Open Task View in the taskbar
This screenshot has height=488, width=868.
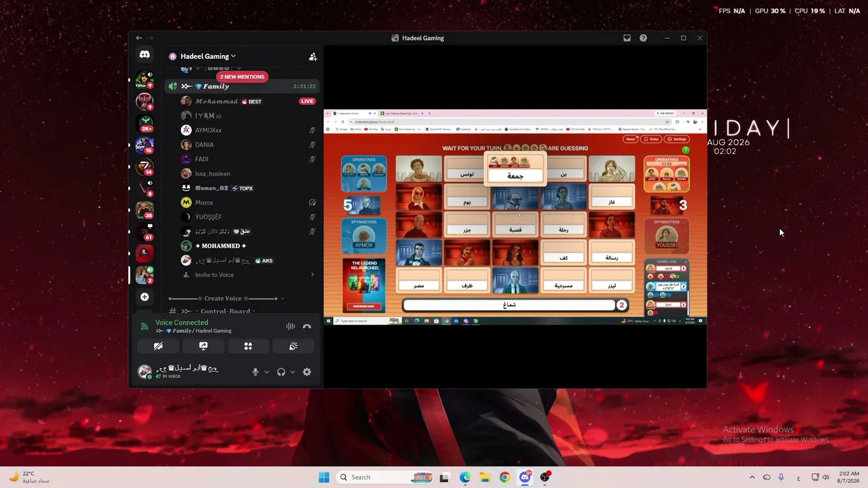(444, 477)
